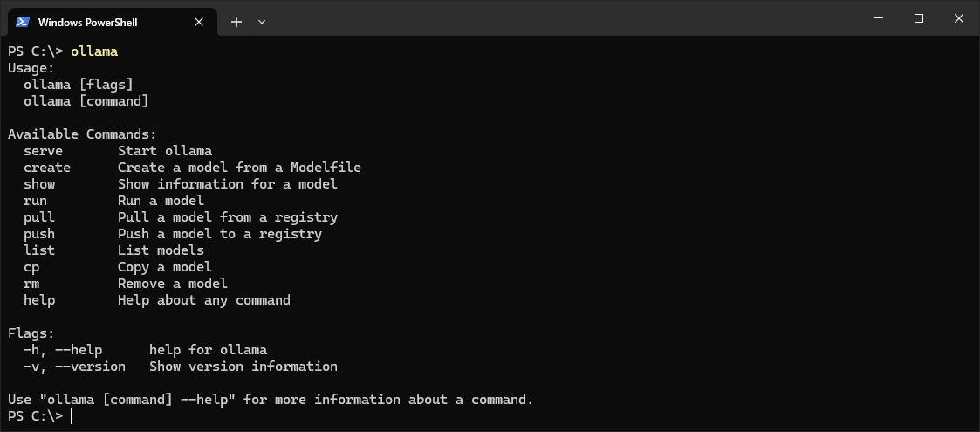The height and width of the screenshot is (432, 980).
Task: Click the PowerShell icon in the tab
Action: click(23, 22)
